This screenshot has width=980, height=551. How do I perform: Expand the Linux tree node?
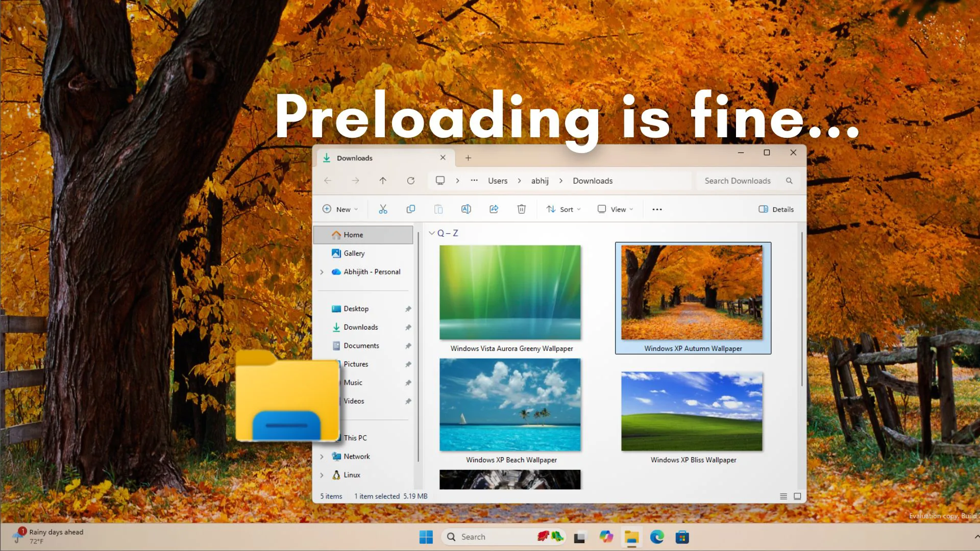click(x=322, y=475)
